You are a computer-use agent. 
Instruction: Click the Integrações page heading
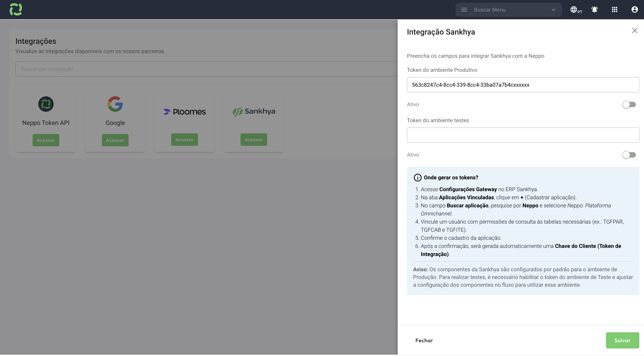tap(36, 41)
